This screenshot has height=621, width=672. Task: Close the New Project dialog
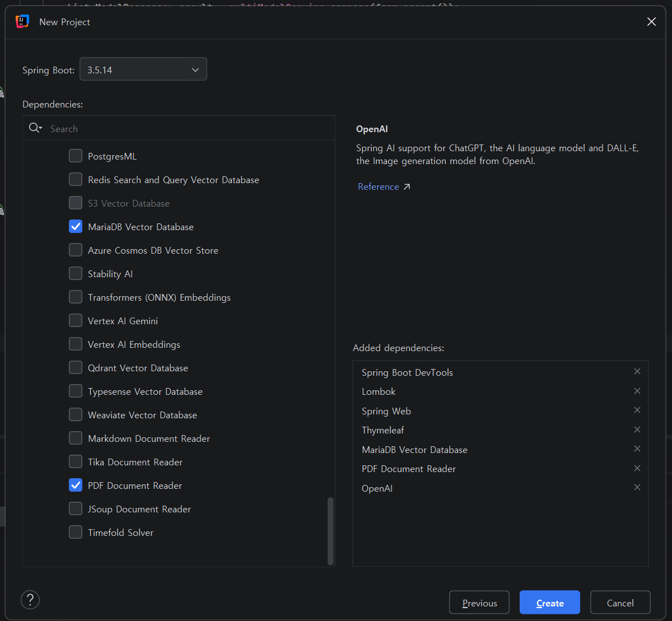pos(651,22)
